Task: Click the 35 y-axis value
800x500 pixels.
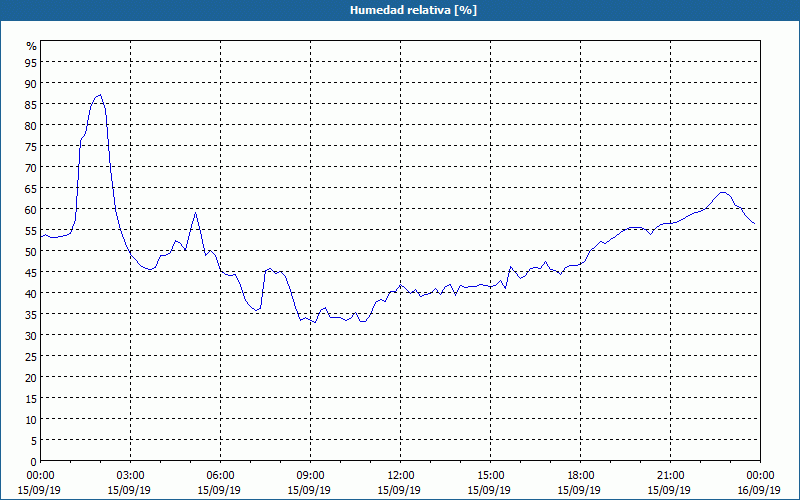Action: click(31, 314)
